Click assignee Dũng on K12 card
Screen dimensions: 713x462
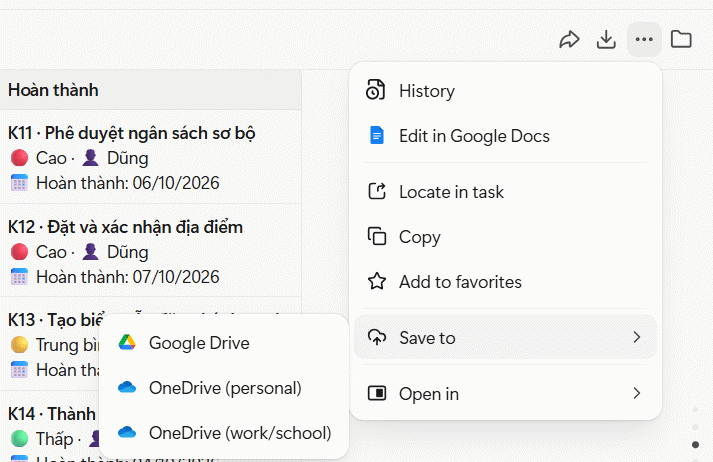(128, 252)
